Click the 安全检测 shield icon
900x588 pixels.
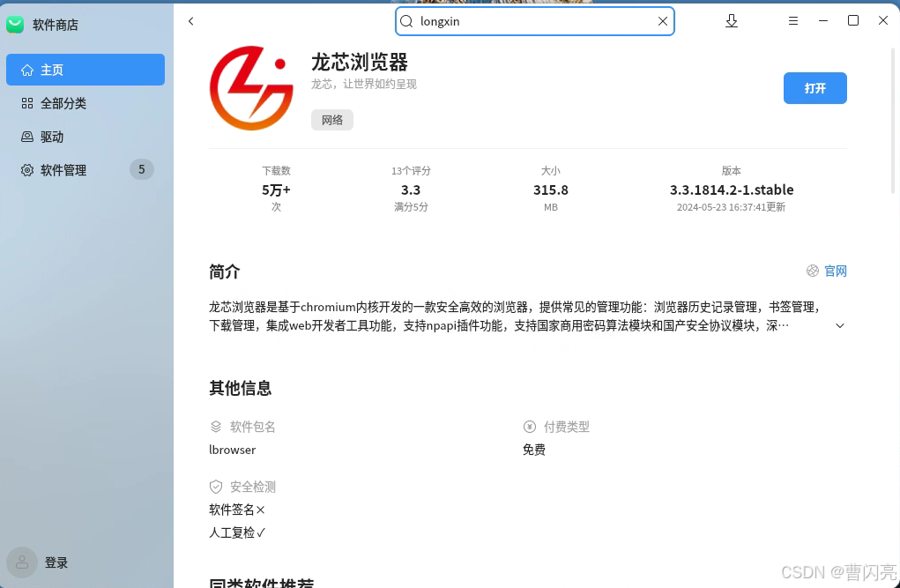[x=216, y=487]
